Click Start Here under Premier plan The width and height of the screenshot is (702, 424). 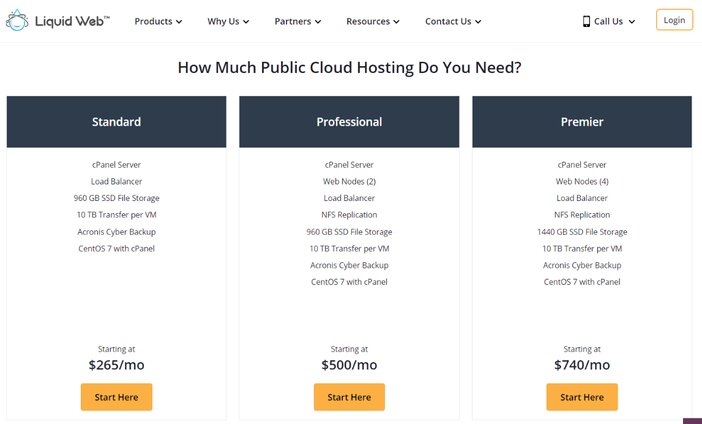(x=582, y=397)
